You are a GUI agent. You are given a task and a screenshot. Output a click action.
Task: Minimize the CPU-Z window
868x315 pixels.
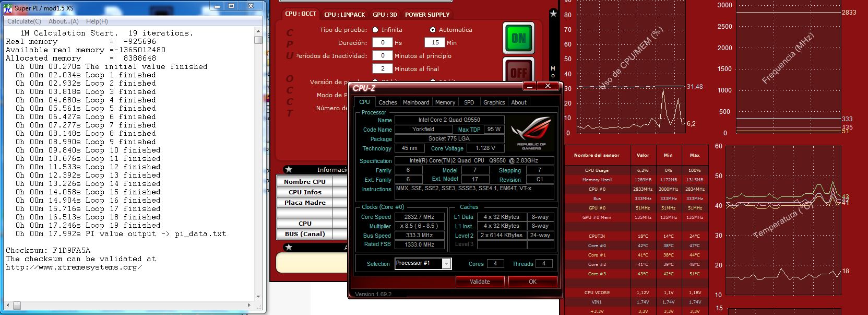point(529,86)
